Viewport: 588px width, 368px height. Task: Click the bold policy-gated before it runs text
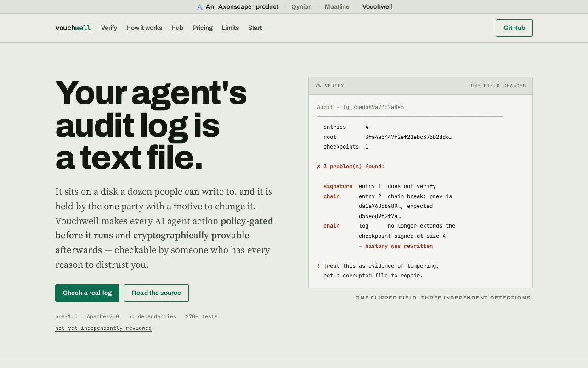(x=164, y=228)
